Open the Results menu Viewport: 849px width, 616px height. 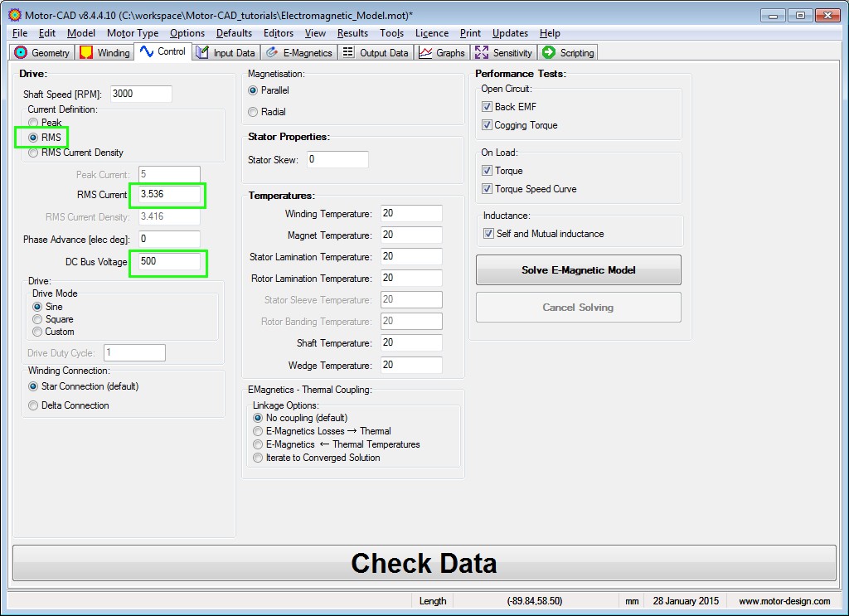click(x=352, y=33)
